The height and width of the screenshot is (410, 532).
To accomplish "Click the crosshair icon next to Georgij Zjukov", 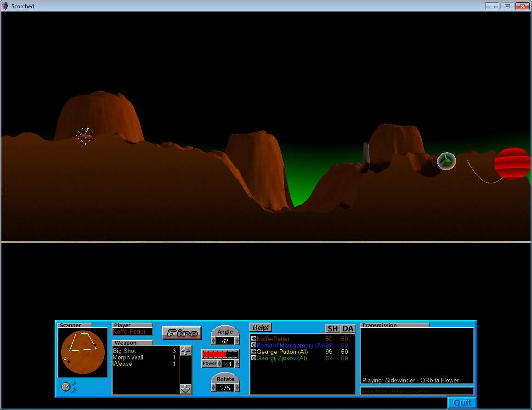I will (254, 358).
